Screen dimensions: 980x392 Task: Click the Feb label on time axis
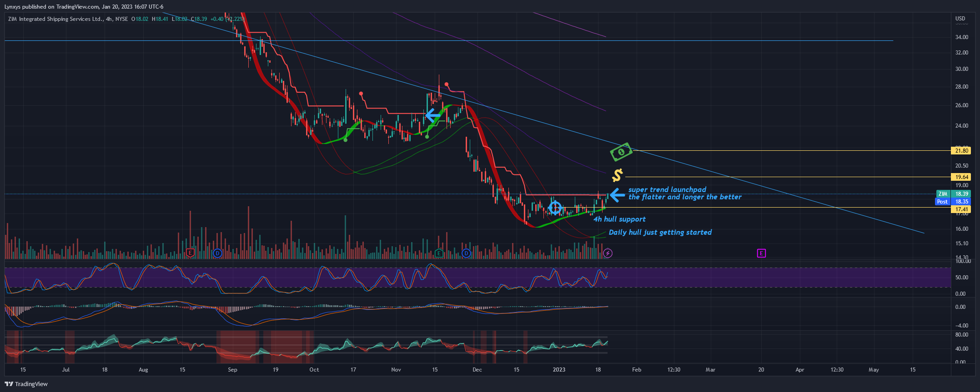[637, 370]
